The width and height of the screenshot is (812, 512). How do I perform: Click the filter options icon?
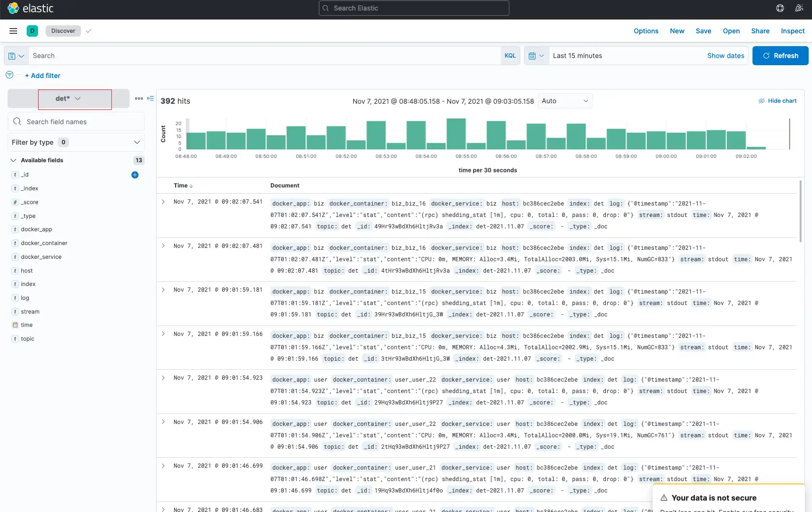pyautogui.click(x=10, y=75)
